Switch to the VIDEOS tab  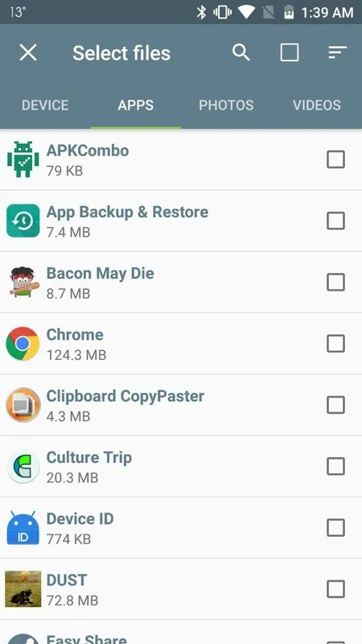(x=317, y=105)
